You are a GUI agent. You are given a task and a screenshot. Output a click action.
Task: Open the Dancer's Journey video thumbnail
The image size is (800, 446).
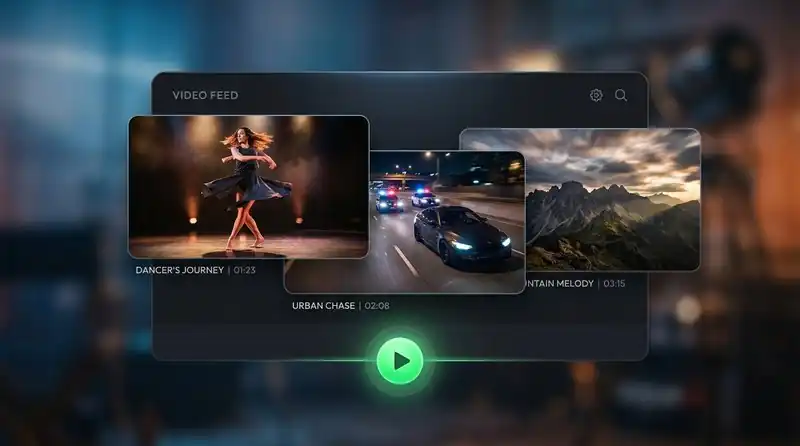tap(248, 187)
